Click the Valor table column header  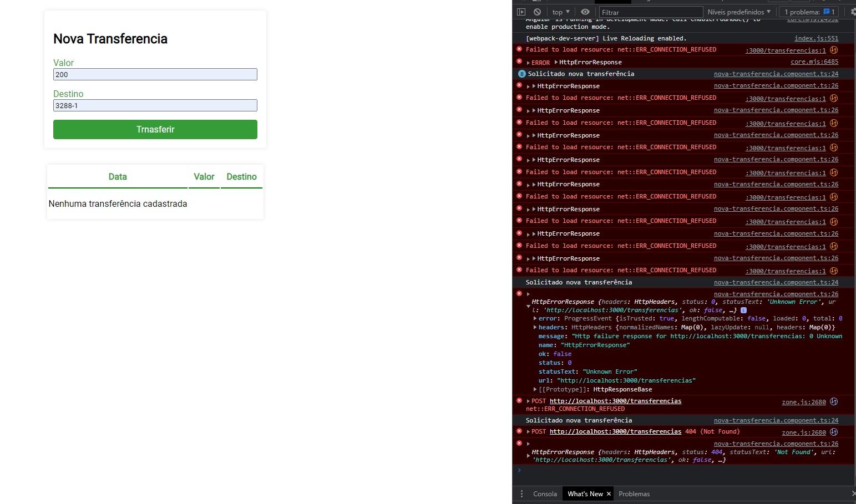[204, 176]
